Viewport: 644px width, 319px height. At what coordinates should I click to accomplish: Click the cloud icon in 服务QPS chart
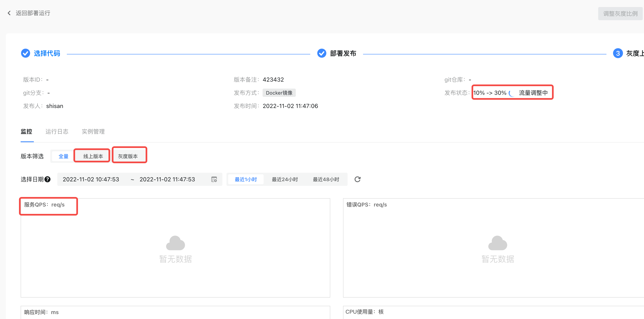point(176,243)
